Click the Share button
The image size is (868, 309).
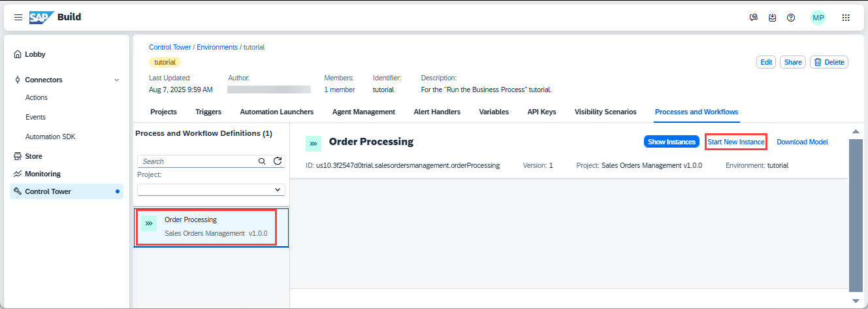click(793, 62)
